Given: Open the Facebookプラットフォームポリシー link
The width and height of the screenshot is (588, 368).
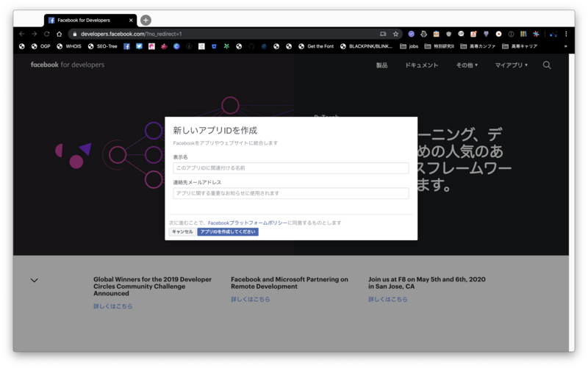Looking at the screenshot, I should click(x=248, y=223).
